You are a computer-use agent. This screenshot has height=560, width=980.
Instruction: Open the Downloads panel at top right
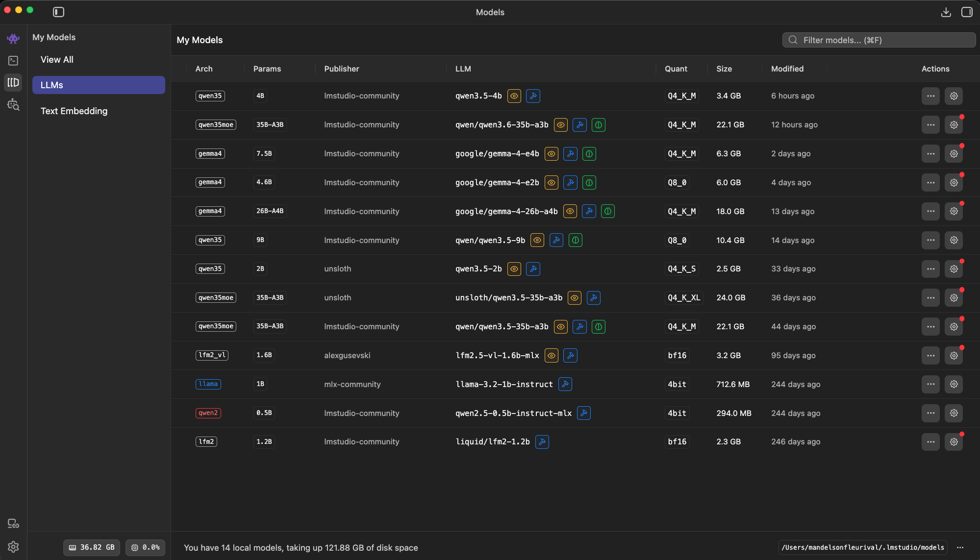click(x=946, y=12)
